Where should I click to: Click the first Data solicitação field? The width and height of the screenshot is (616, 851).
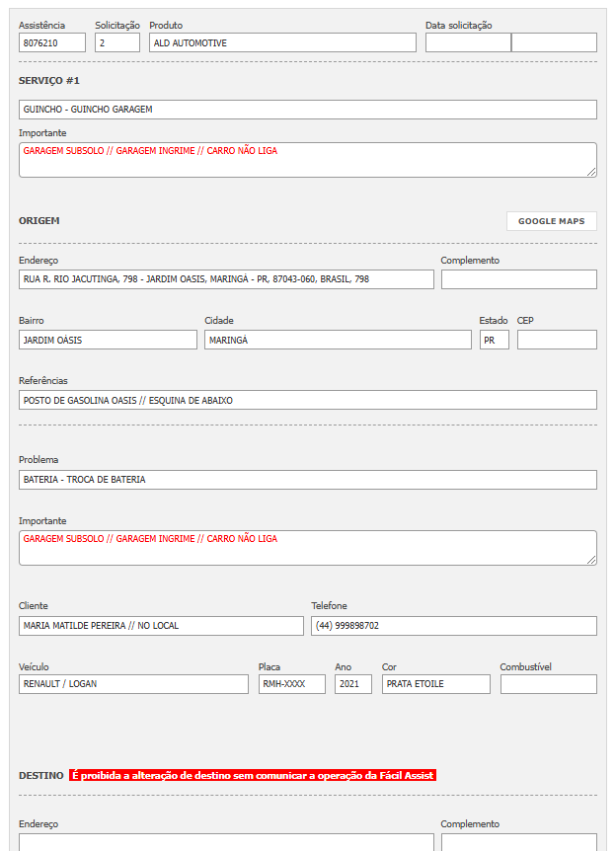(x=468, y=43)
